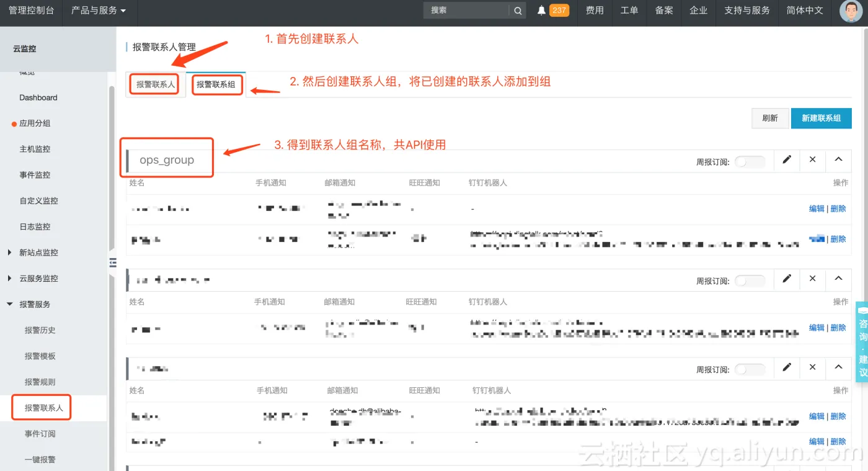Open 日志监控 in sidebar
The width and height of the screenshot is (868, 471).
35,227
